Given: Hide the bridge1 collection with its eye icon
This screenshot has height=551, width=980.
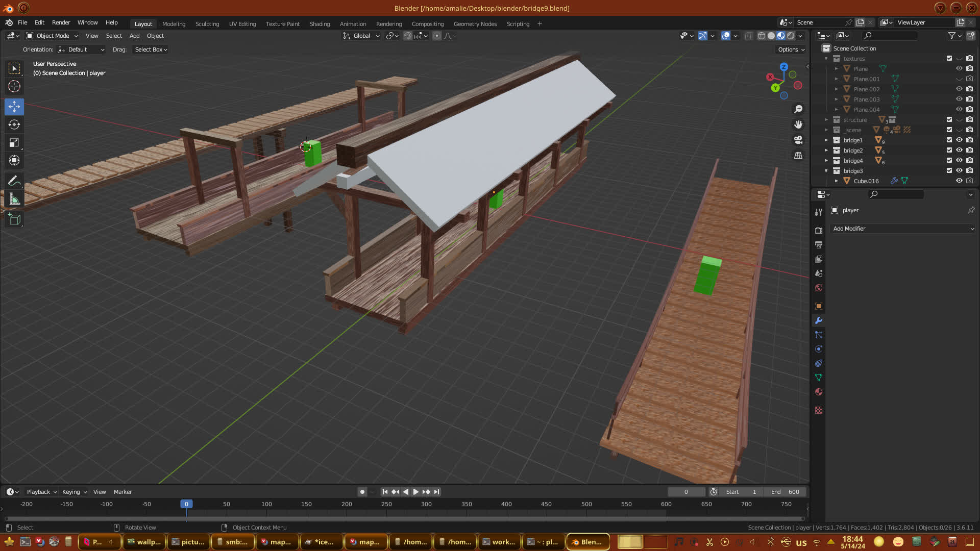Looking at the screenshot, I should tap(959, 140).
